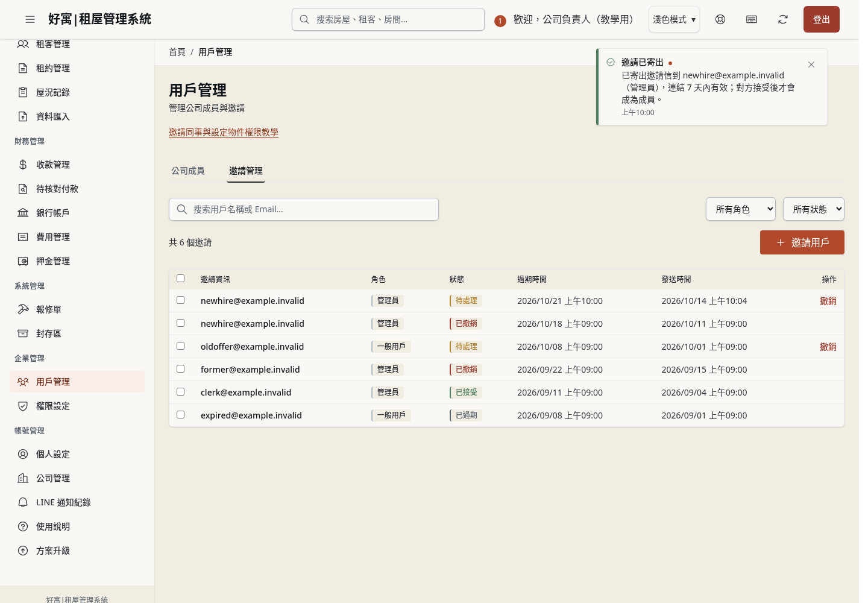The height and width of the screenshot is (603, 868).
Task: Focus the 搜索用戶名稱或 Email field
Action: (304, 209)
